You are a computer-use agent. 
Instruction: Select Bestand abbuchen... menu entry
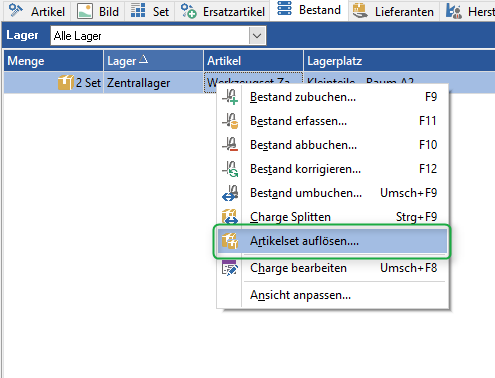(332, 145)
